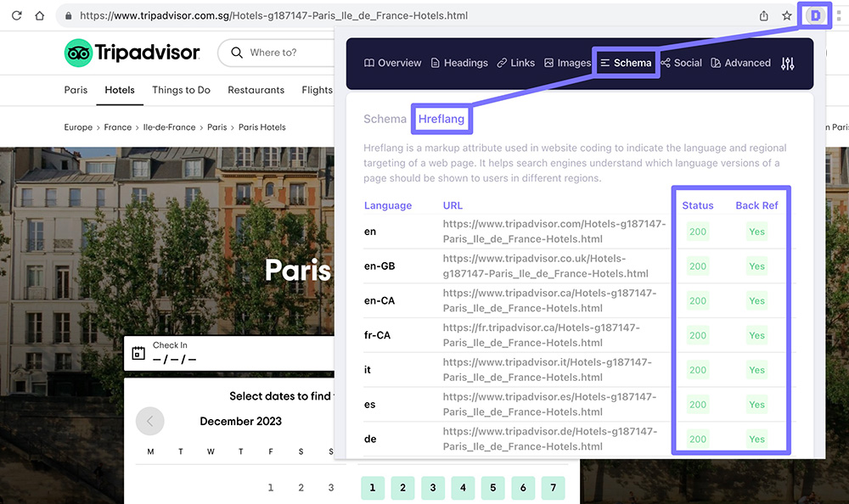Click the search magnifier icon

(237, 53)
